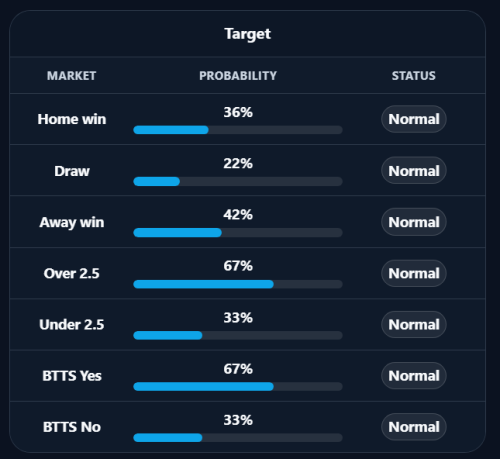Select the Home win market label

(x=72, y=119)
